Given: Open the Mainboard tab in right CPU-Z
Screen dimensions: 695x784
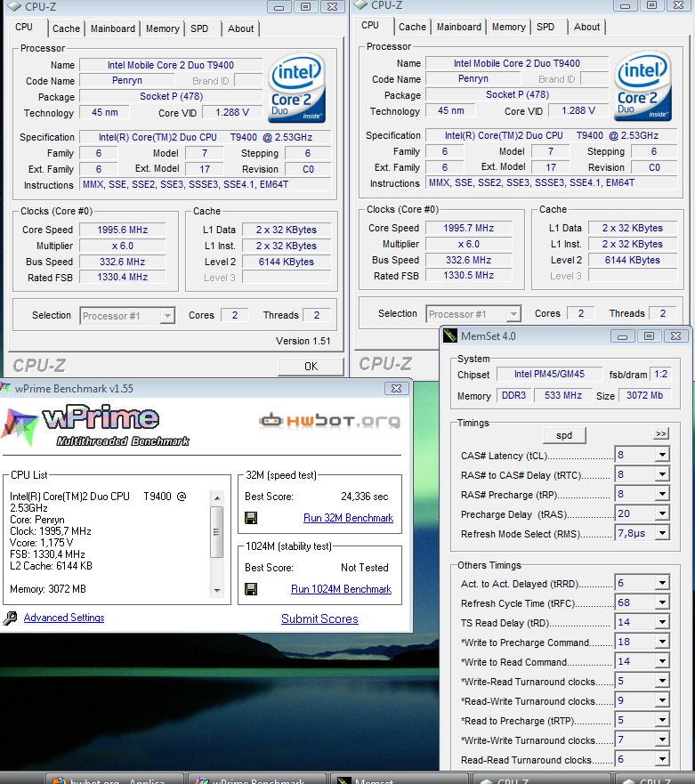Looking at the screenshot, I should tap(459, 27).
